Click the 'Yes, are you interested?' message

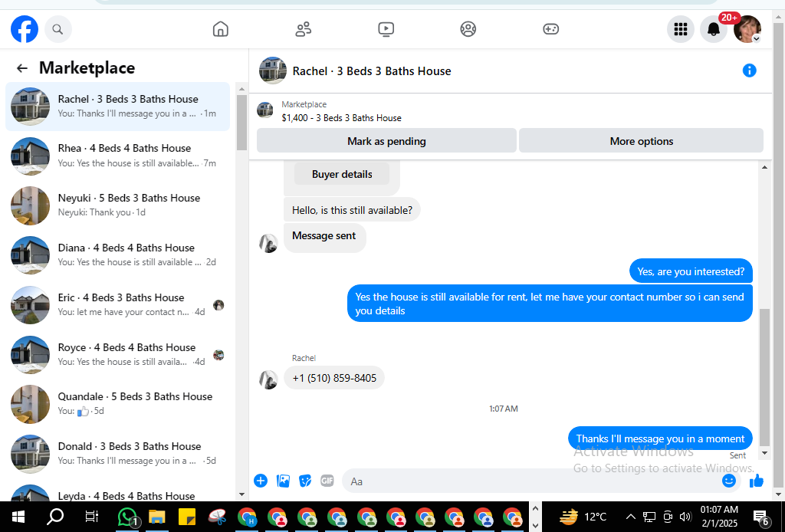point(691,271)
